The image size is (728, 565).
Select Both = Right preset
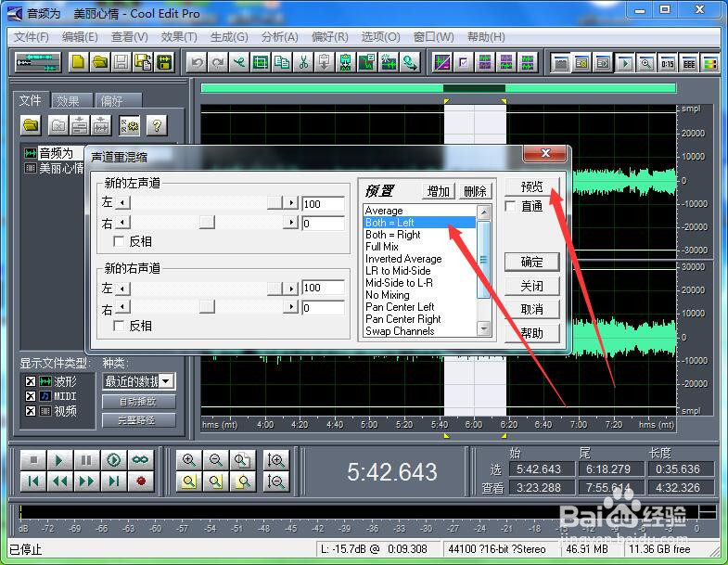[420, 235]
